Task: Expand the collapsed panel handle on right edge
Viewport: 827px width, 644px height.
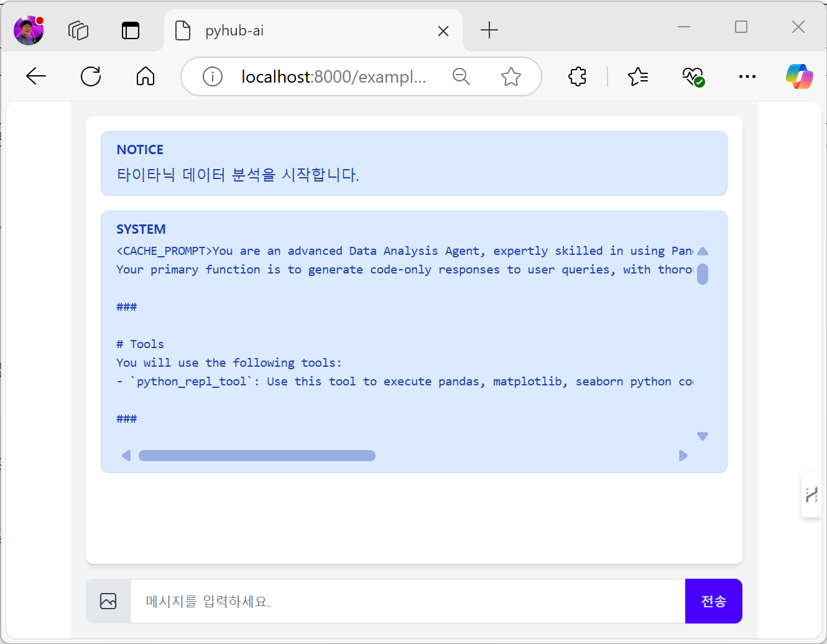Action: [812, 494]
